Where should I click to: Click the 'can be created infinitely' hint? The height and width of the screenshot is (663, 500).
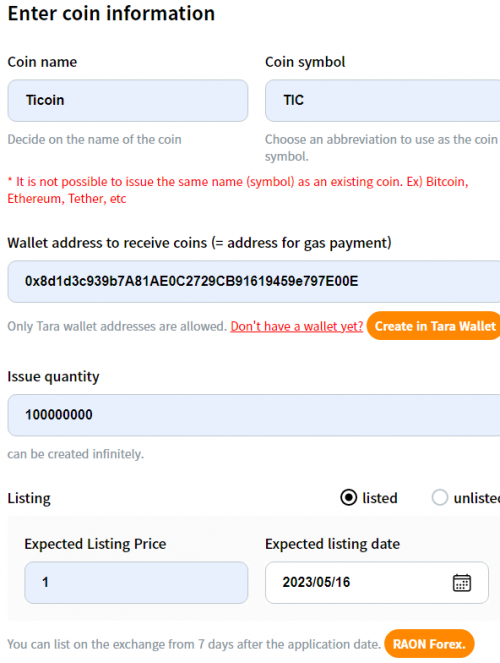pos(76,454)
